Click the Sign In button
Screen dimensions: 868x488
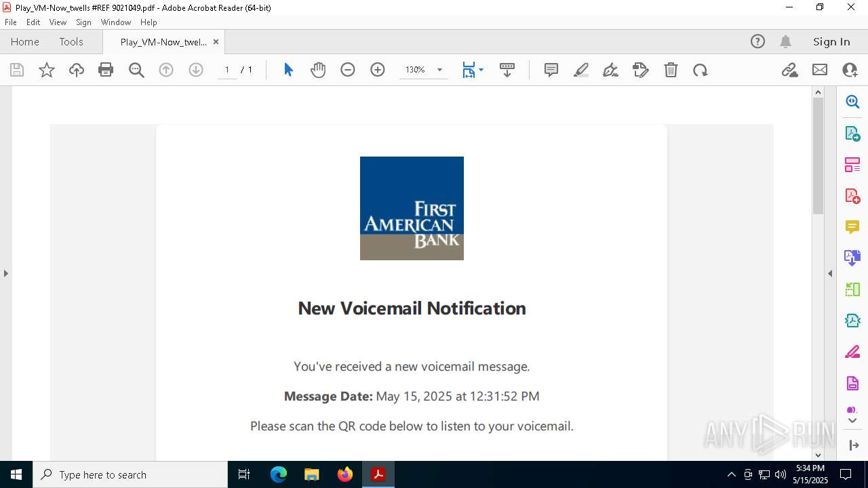point(831,41)
